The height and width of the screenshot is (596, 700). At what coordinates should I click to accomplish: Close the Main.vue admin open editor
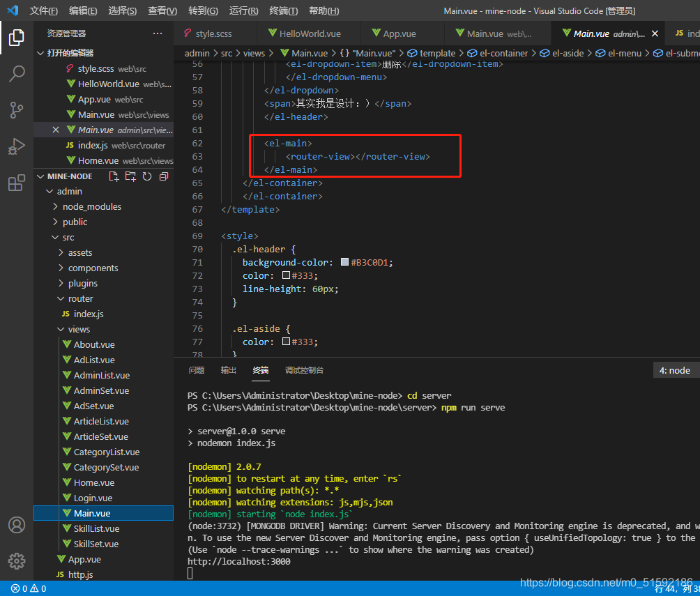click(56, 130)
